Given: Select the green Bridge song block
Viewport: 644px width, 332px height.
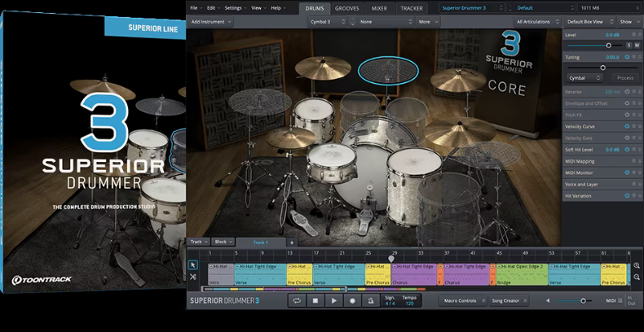Looking at the screenshot, I should pyautogui.click(x=522, y=274).
